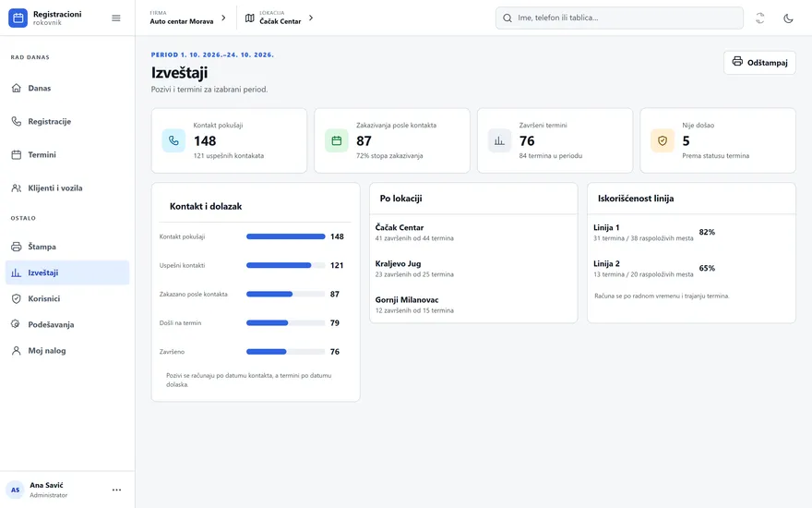The height and width of the screenshot is (508, 812).
Task: Click the Linija 1 utilization row
Action: (691, 232)
